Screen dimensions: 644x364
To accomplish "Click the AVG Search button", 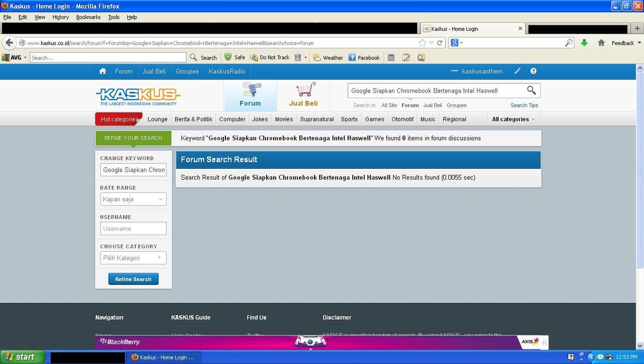I will [203, 57].
